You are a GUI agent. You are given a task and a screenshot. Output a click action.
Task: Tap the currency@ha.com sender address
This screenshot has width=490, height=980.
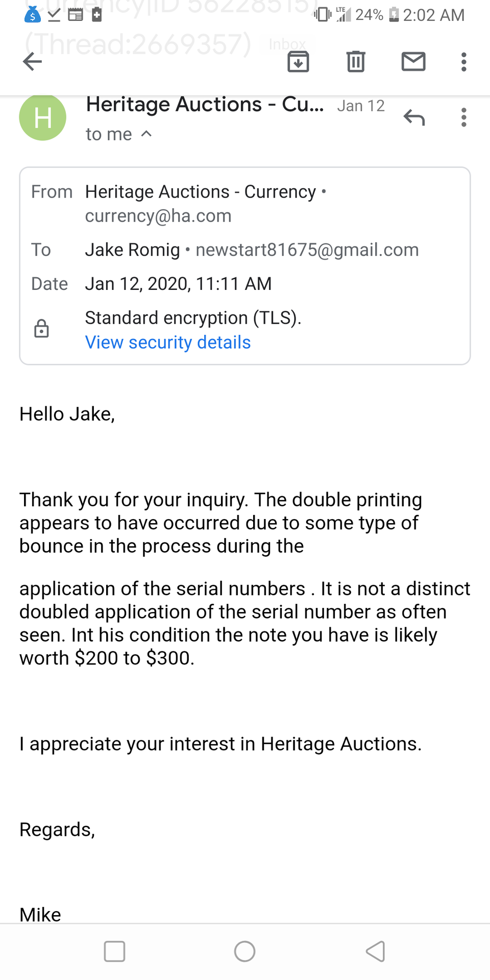pos(158,216)
